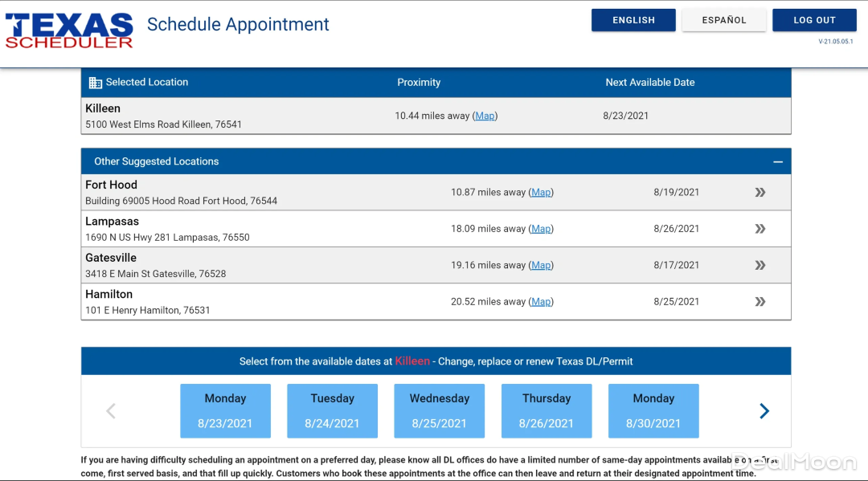The width and height of the screenshot is (868, 481).
Task: Log out of the scheduler
Action: [814, 20]
